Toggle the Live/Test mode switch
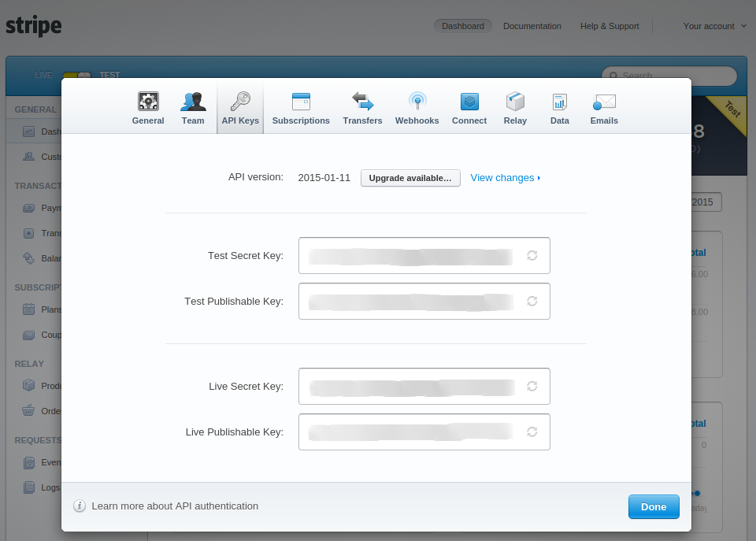This screenshot has width=756, height=541. coord(77,76)
